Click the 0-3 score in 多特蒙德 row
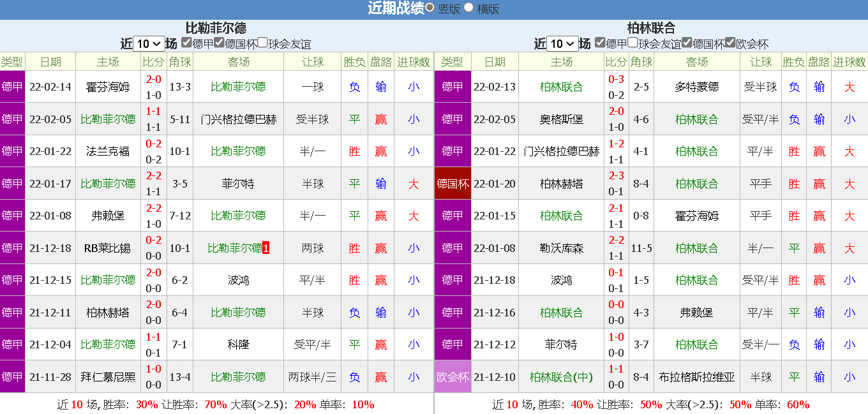The image size is (868, 414). pos(616,79)
